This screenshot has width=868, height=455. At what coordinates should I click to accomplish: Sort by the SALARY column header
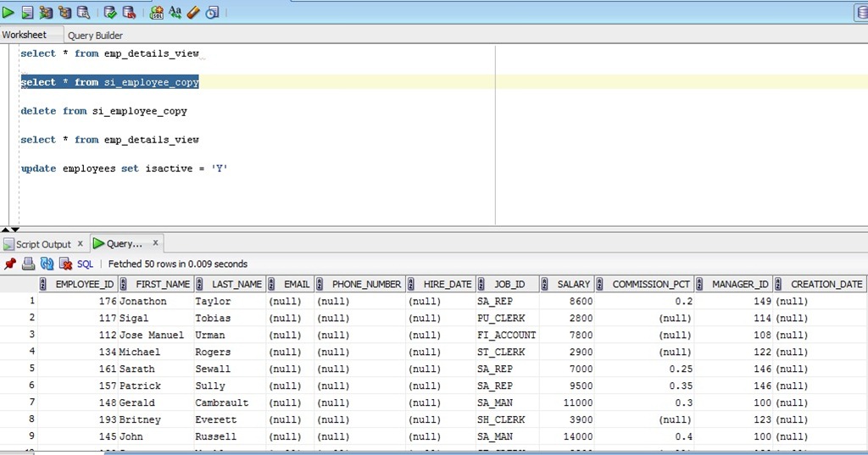(x=573, y=285)
